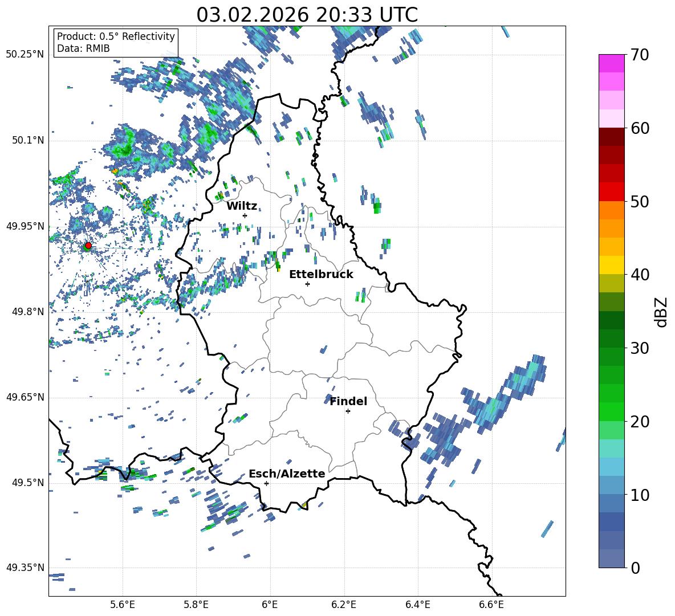
Task: Click the 40 label on the colorbar
Action: coord(640,275)
